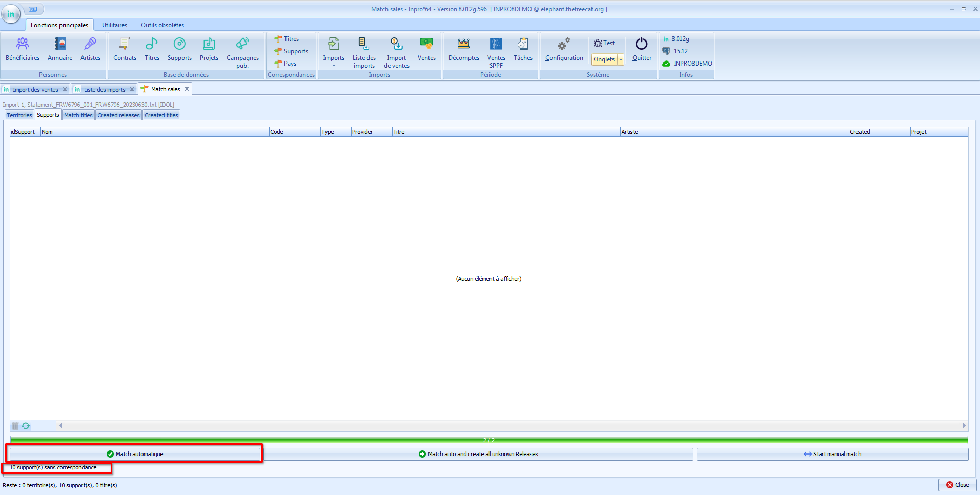
Task: Click the green progress bar
Action: tap(489, 440)
